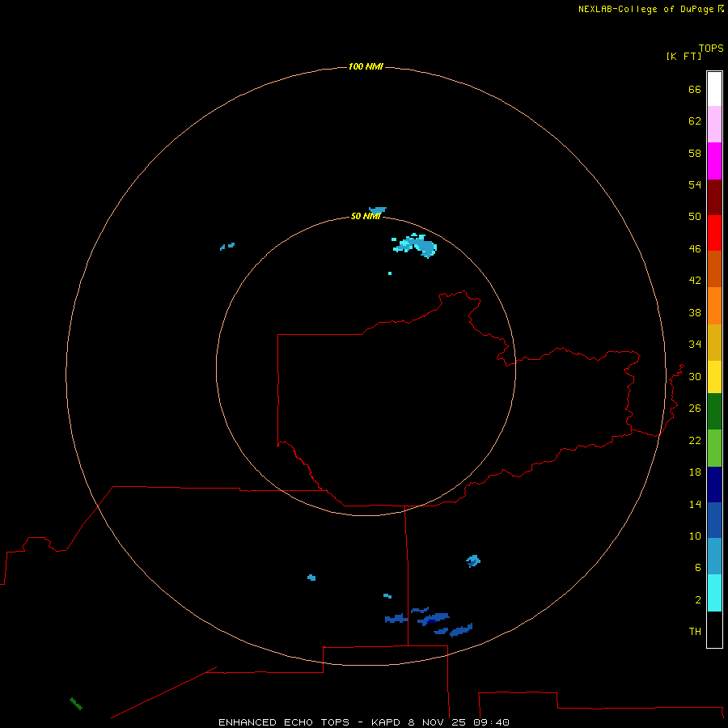Image resolution: width=728 pixels, height=728 pixels.
Task: Click the 09:40 timestamp text
Action: pos(491,722)
